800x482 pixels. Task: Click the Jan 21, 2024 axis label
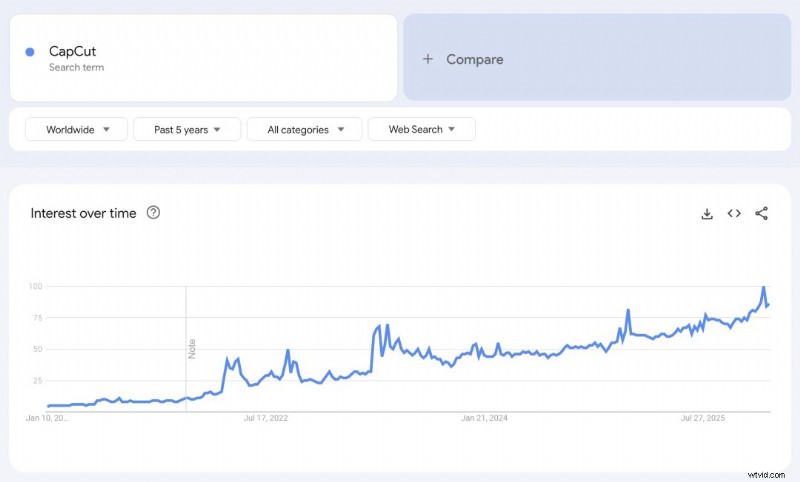[484, 418]
